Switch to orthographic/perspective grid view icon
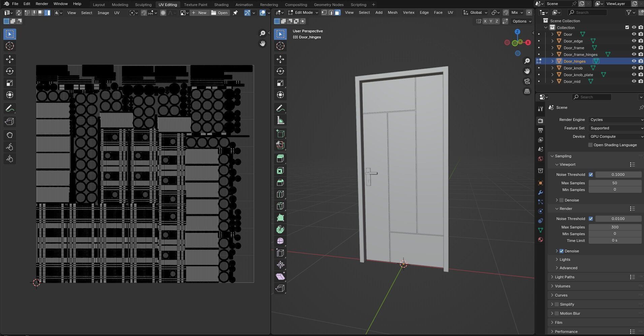The image size is (644, 336). [x=527, y=91]
